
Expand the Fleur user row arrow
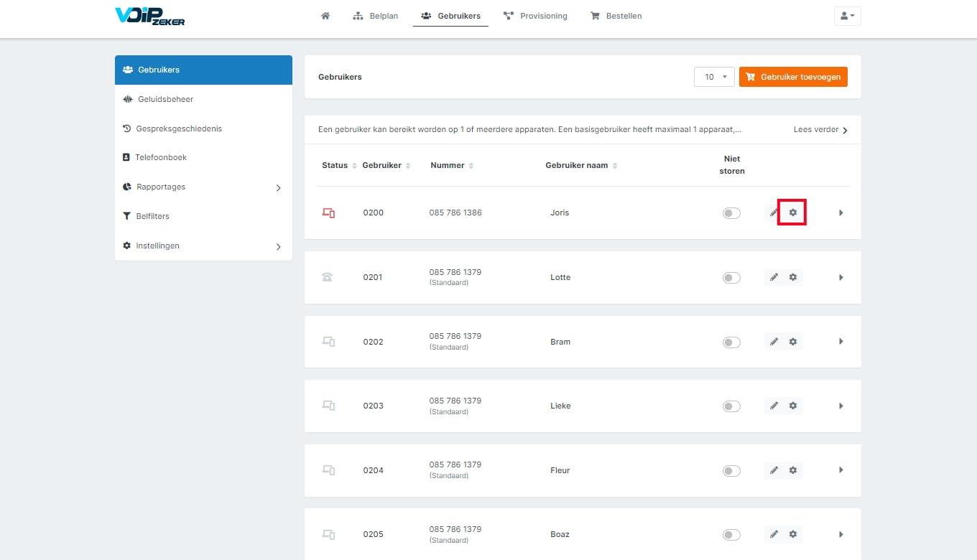(841, 470)
